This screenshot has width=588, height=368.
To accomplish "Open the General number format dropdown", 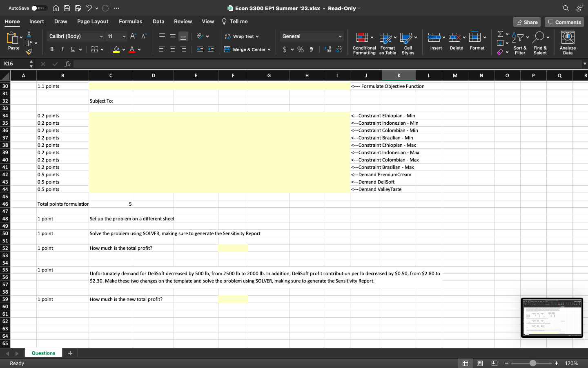I will [x=341, y=36].
